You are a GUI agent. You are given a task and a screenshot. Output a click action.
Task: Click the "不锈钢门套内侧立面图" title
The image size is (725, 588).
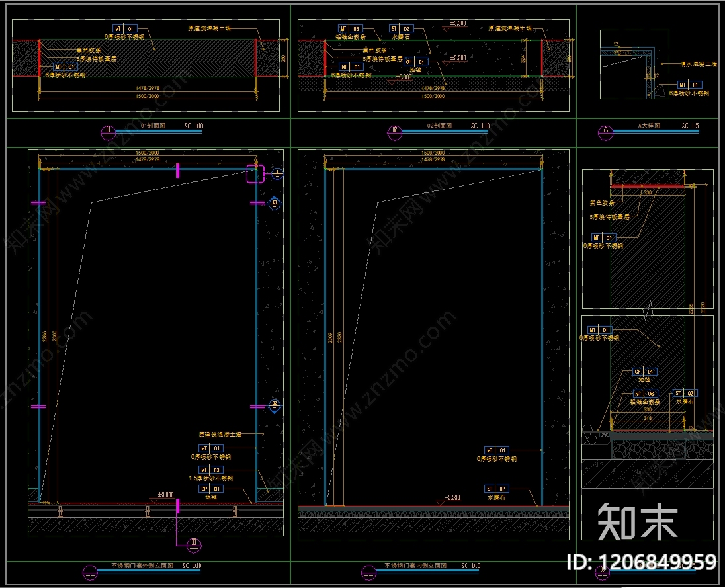tap(415, 566)
